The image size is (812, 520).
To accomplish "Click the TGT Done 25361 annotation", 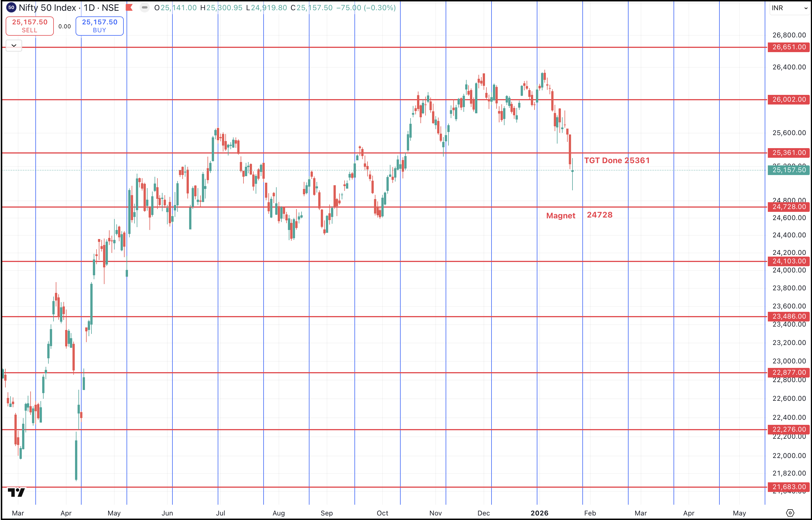I will point(617,160).
